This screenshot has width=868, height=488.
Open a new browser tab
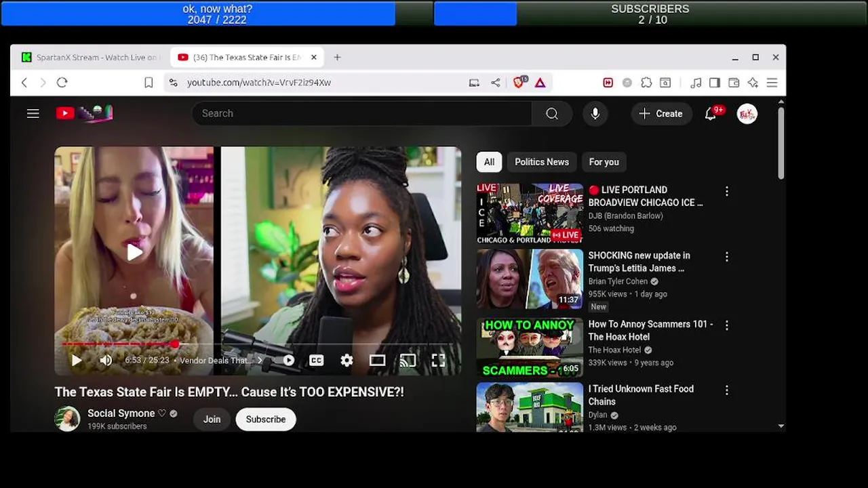tap(337, 58)
